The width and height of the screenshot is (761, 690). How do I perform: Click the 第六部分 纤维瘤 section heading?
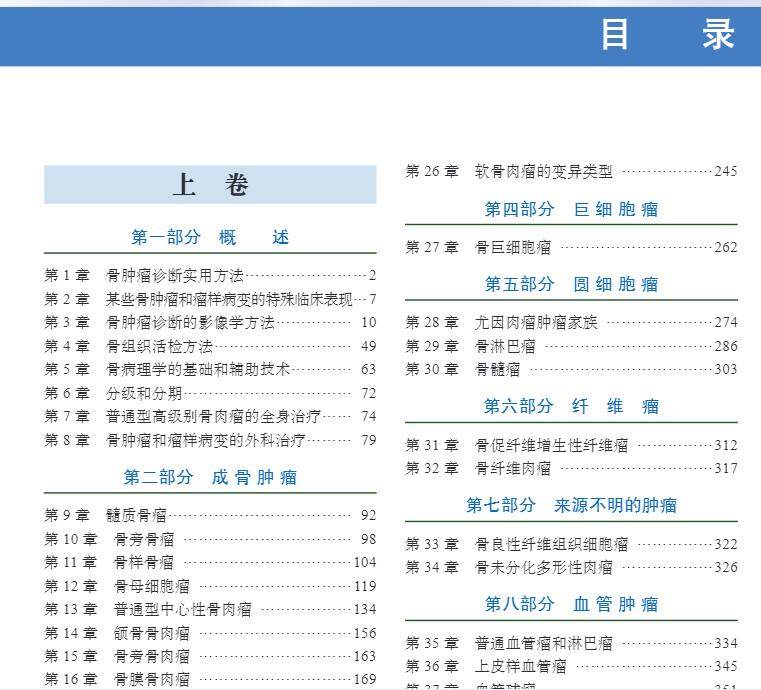571,406
